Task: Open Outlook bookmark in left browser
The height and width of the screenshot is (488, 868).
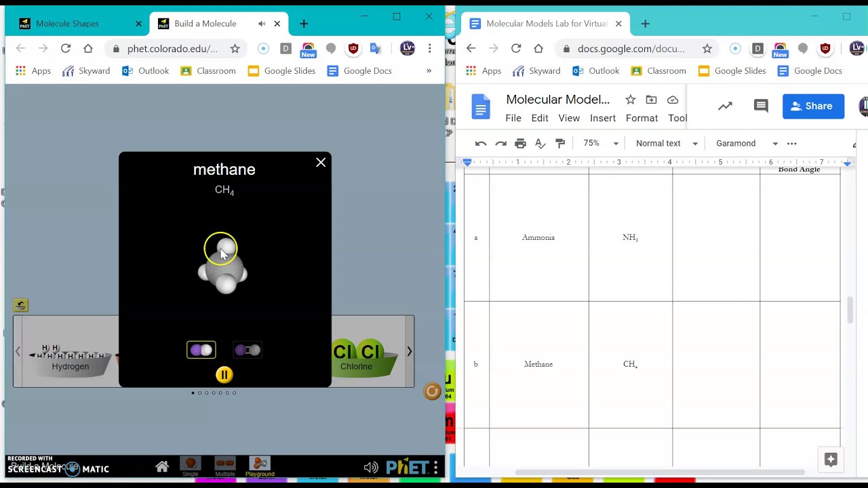Action: coord(145,70)
